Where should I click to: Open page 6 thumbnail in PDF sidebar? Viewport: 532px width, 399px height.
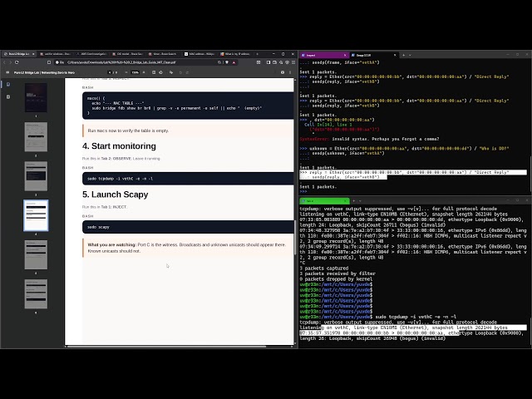click(36, 293)
